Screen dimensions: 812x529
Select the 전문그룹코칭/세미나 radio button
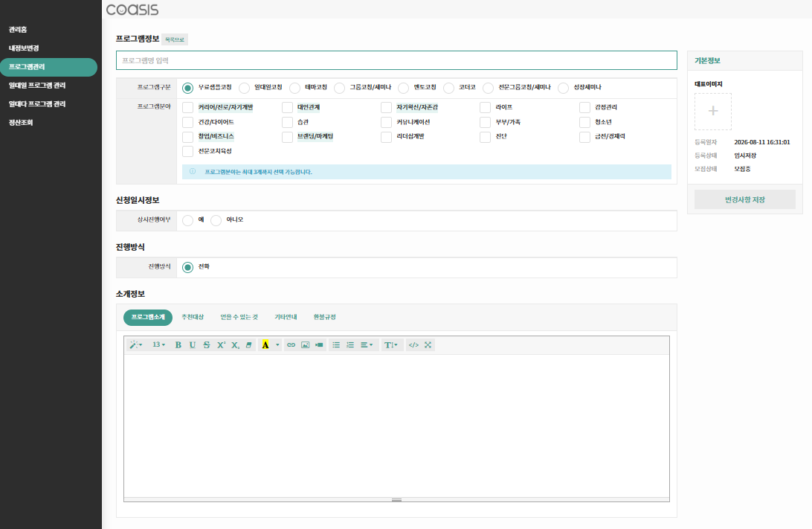[x=489, y=88]
